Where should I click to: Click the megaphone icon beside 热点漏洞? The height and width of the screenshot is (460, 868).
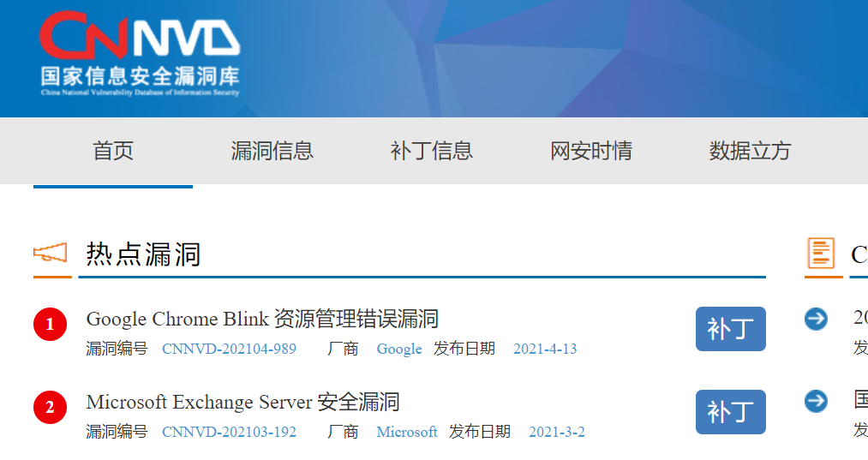(51, 253)
